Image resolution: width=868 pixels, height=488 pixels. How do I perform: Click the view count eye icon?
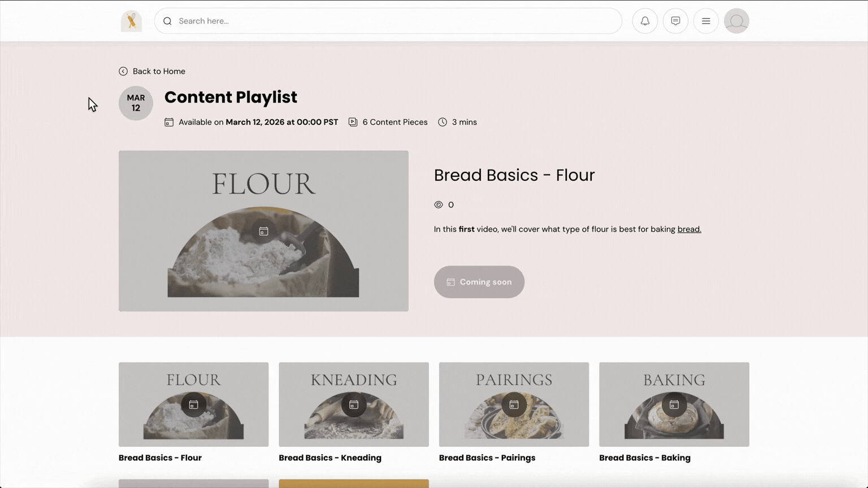point(439,204)
